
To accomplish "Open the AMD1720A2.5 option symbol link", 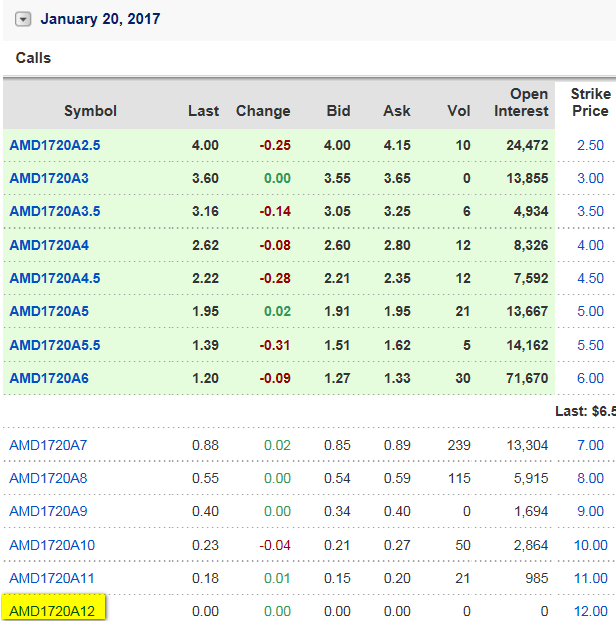I will point(55,145).
